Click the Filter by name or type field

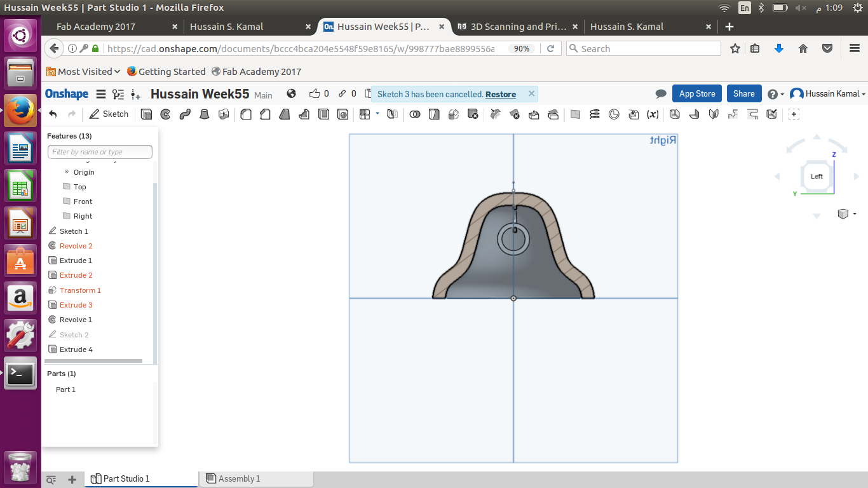pyautogui.click(x=100, y=152)
